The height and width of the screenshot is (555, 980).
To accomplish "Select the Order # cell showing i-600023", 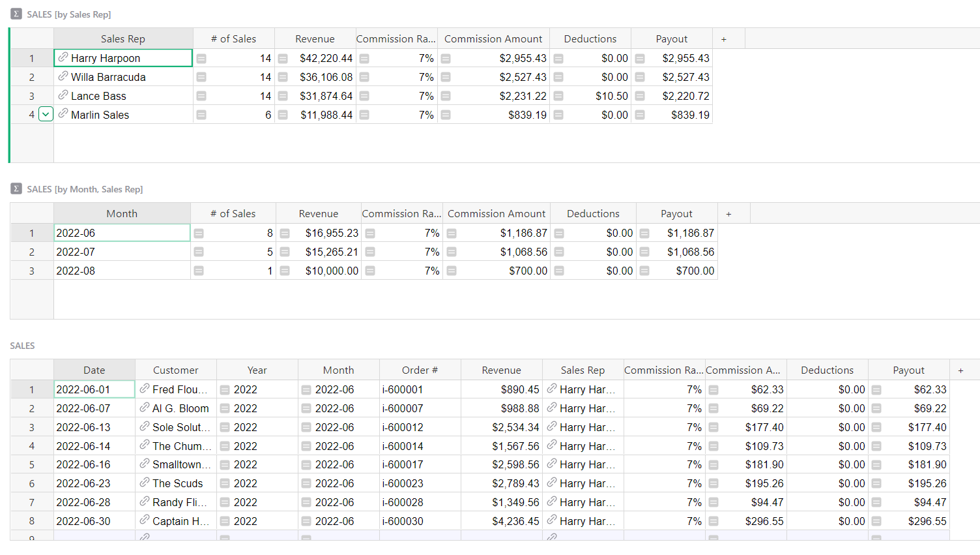I will pos(420,483).
